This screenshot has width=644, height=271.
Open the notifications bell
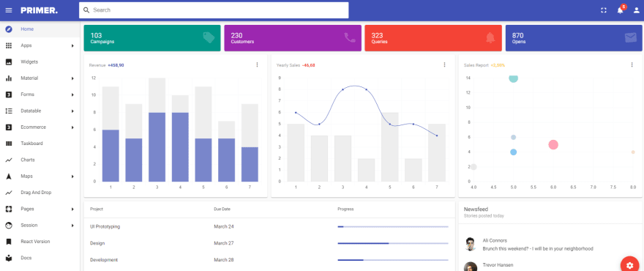point(620,10)
